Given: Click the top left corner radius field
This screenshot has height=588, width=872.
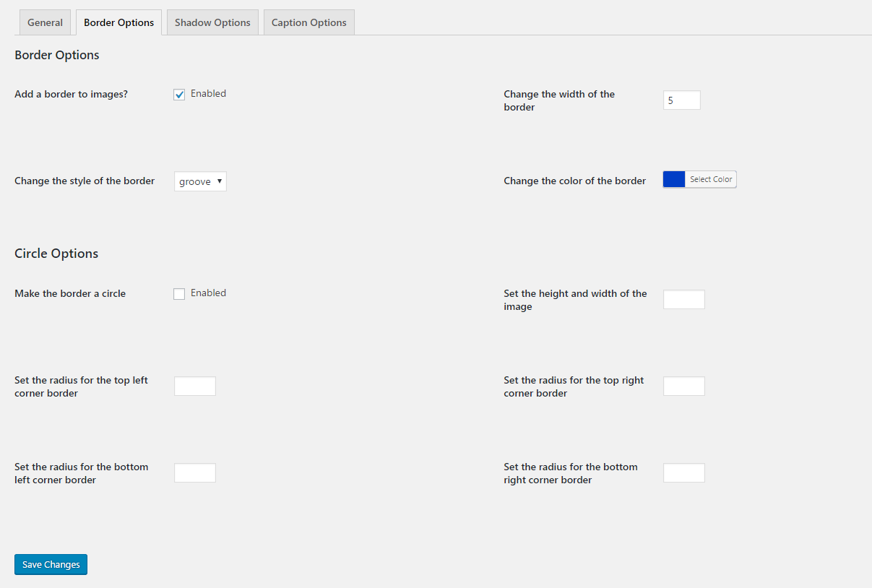Looking at the screenshot, I should pos(195,386).
